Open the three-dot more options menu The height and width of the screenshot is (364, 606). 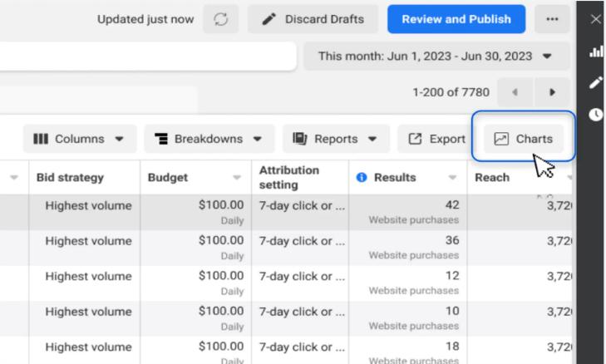pos(552,19)
